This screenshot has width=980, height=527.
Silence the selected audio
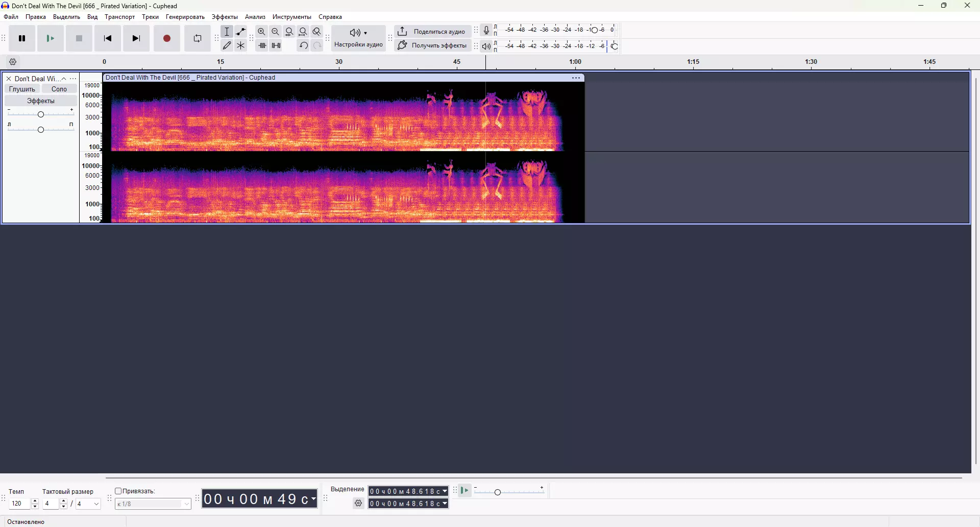click(x=276, y=45)
